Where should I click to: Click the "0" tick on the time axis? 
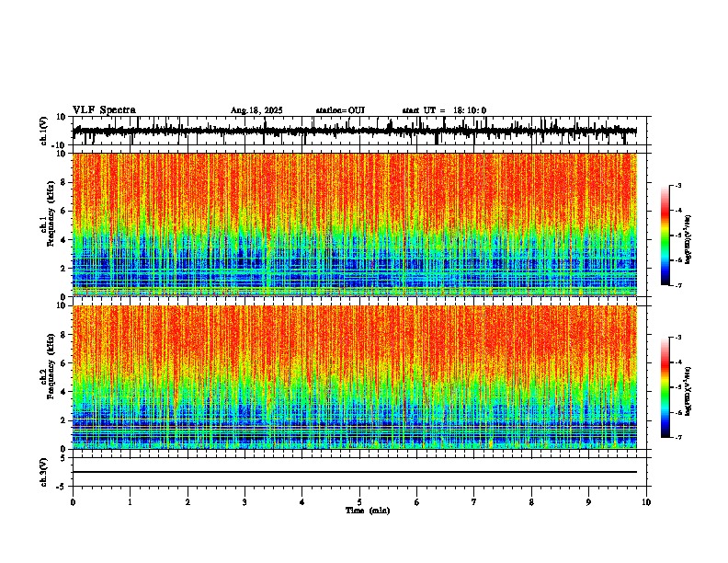[x=73, y=502]
